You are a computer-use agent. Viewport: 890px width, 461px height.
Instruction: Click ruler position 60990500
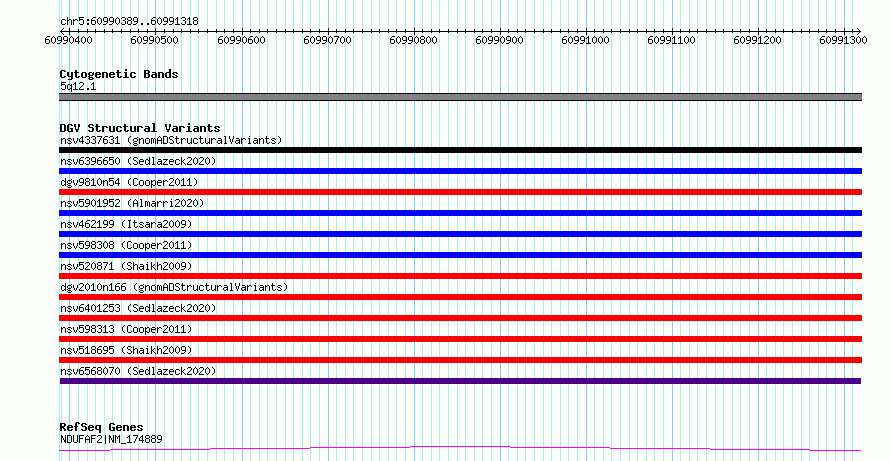[x=154, y=40]
